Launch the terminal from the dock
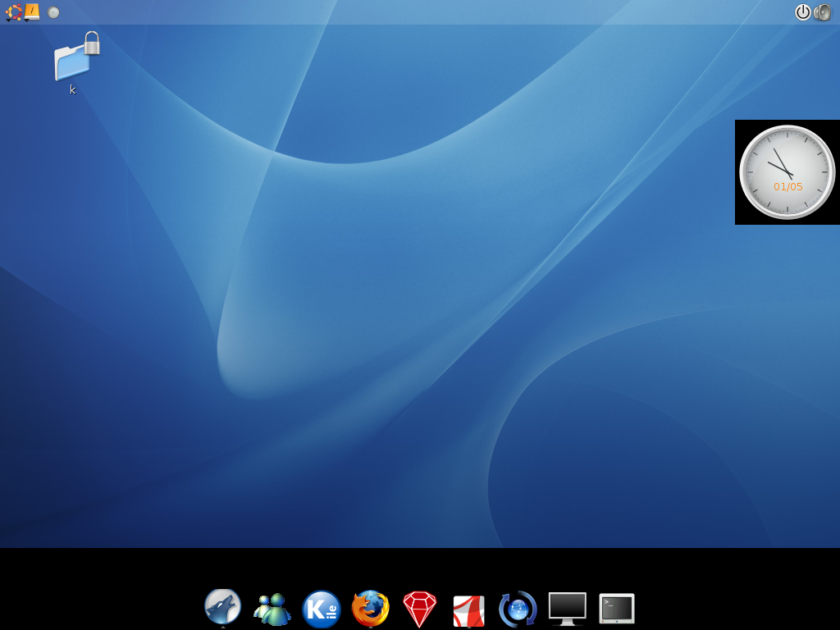The image size is (840, 630). coord(617,609)
